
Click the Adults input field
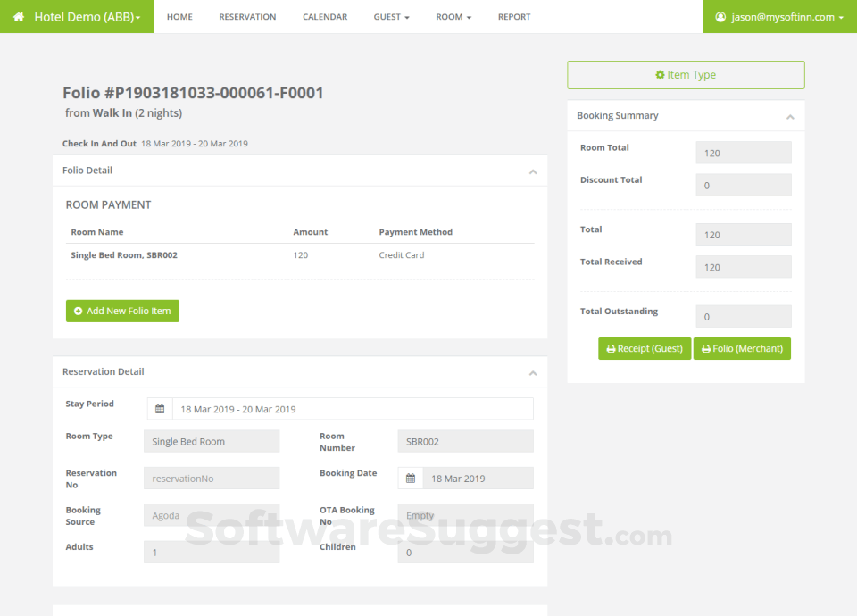point(212,552)
